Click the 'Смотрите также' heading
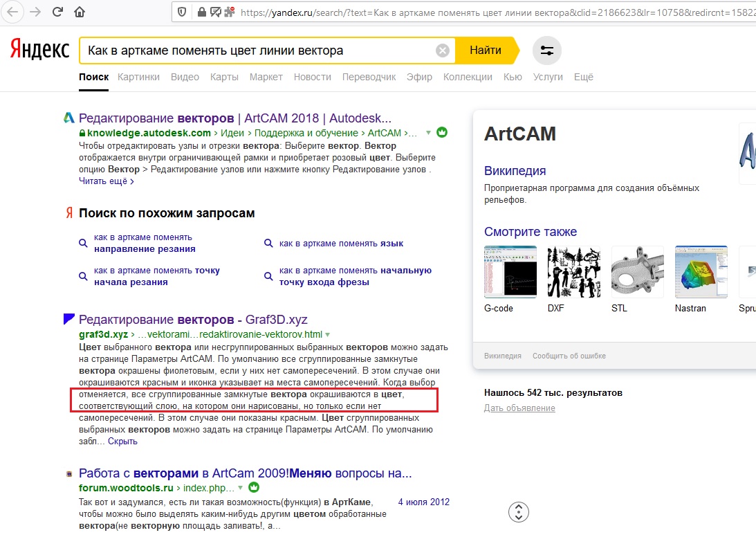 tap(531, 232)
